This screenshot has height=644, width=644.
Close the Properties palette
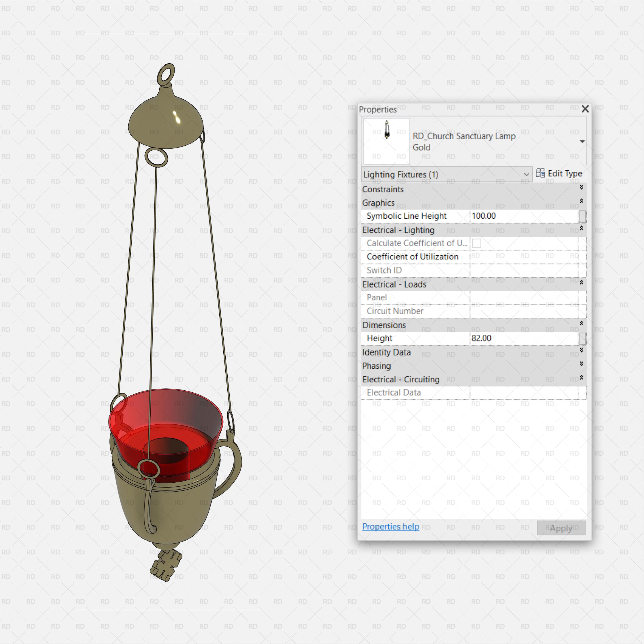pyautogui.click(x=585, y=109)
